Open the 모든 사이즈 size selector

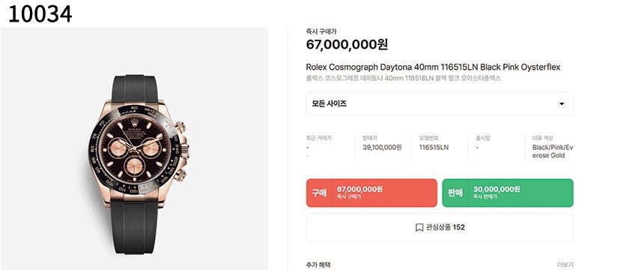tap(440, 103)
